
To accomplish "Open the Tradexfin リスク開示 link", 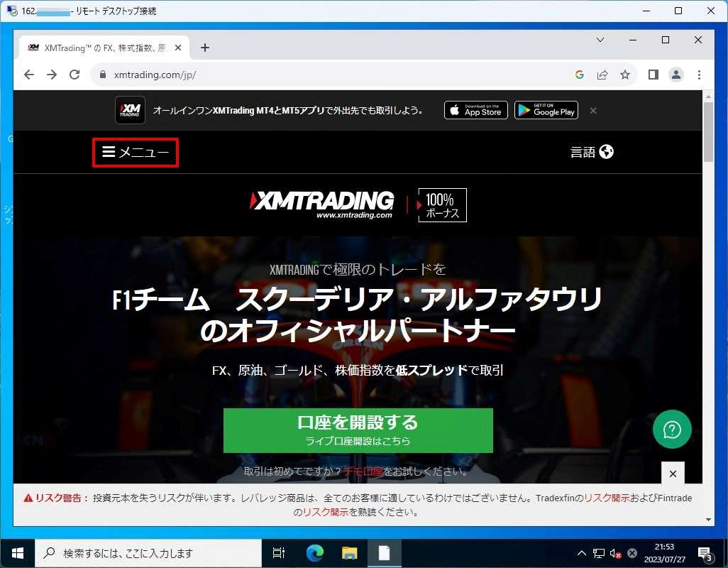I will coord(607,498).
